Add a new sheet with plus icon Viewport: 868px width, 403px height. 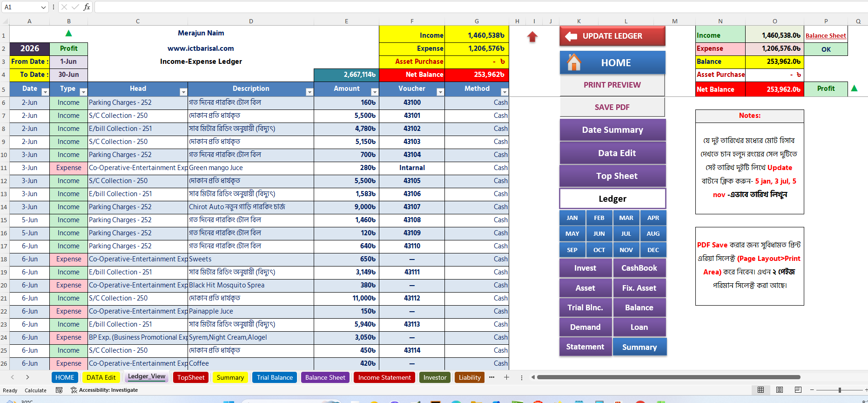click(x=506, y=377)
